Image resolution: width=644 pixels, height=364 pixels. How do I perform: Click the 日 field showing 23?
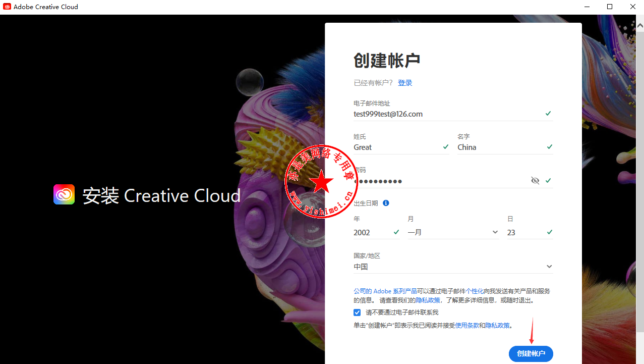[x=530, y=232]
